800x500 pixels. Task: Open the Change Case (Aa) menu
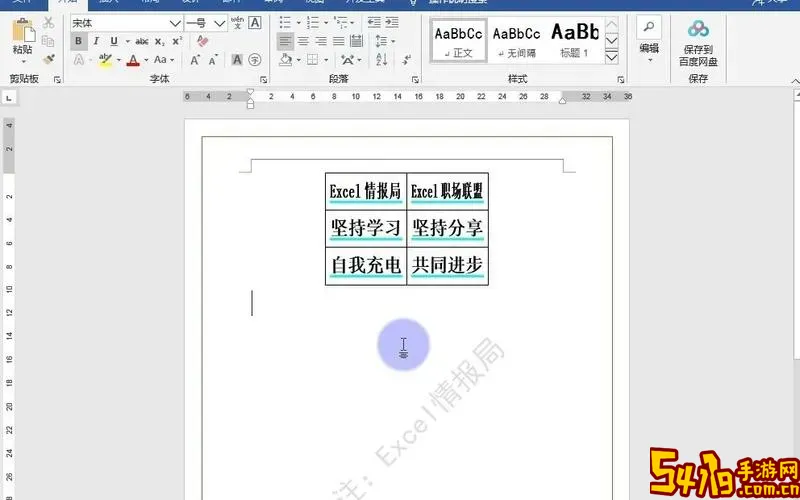tap(164, 60)
